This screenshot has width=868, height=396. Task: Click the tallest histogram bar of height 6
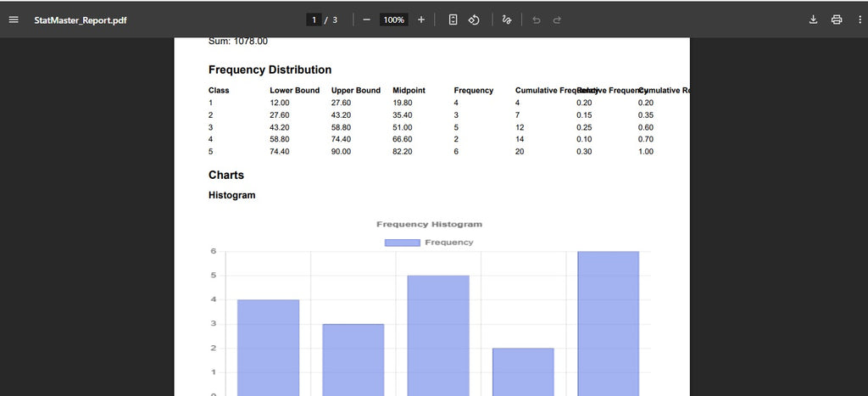point(609,323)
